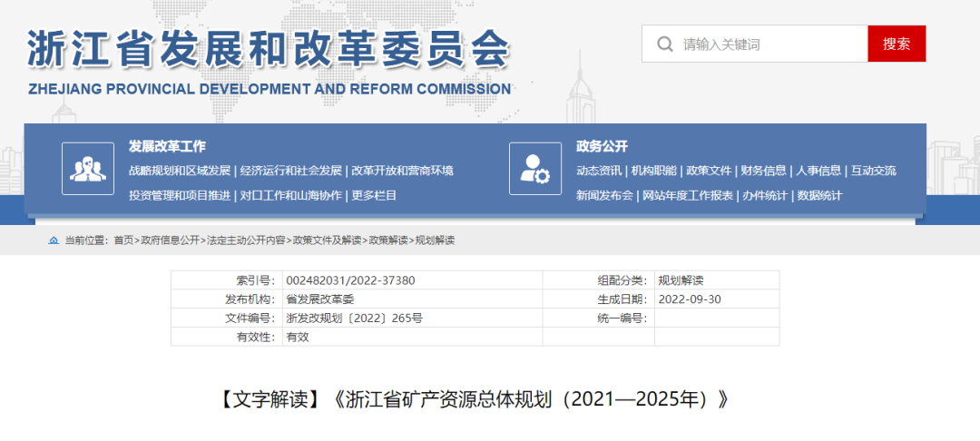The image size is (980, 441).
Task: Open 投资管理和项目推进 section
Action: coord(180,195)
